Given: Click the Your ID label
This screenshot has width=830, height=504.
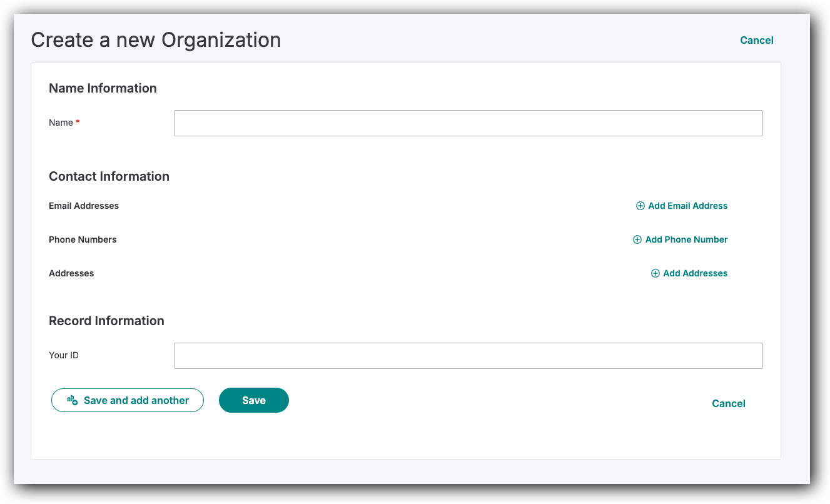Looking at the screenshot, I should 64,355.
